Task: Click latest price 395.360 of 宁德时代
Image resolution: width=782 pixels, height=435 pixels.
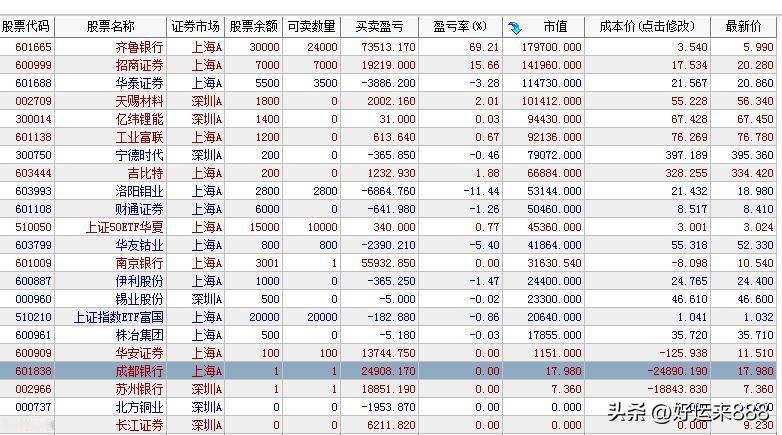Action: point(752,155)
